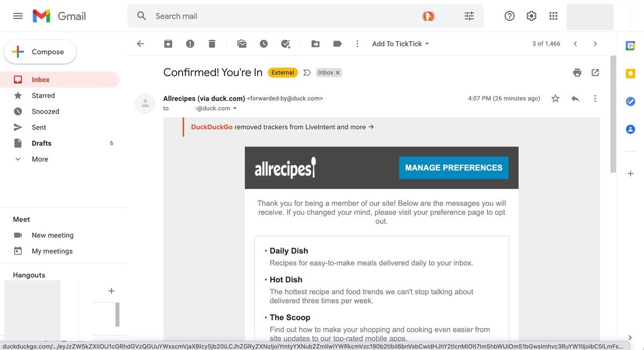Screen dimensions: 644x350
Task: Archive this email
Action: click(169, 44)
